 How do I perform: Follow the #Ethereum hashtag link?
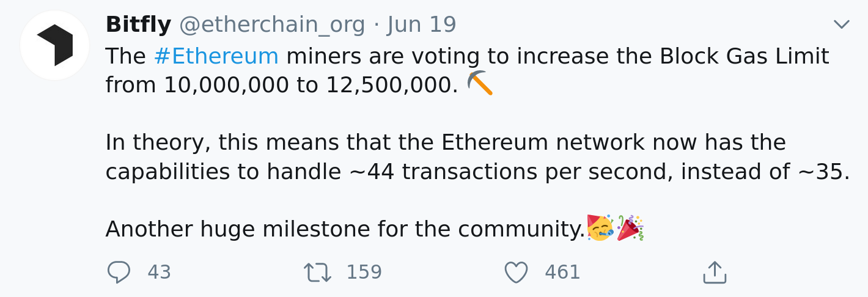pos(216,57)
